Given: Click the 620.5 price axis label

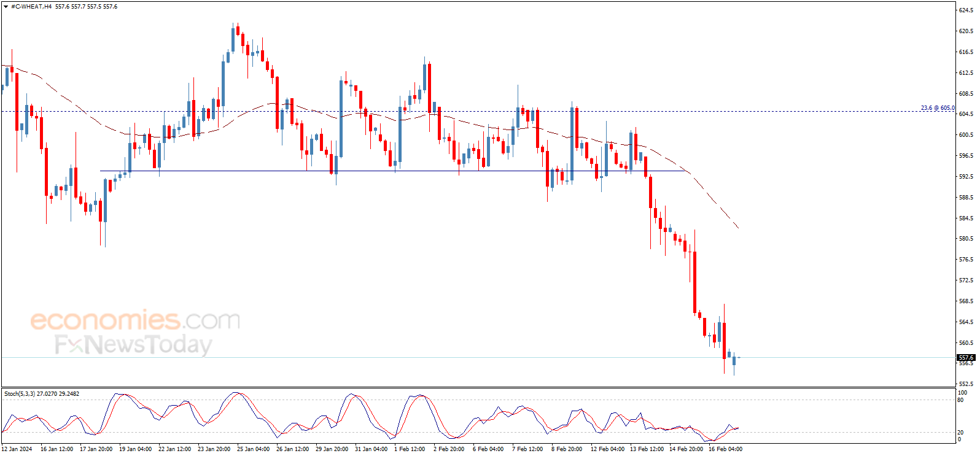Looking at the screenshot, I should [x=966, y=31].
